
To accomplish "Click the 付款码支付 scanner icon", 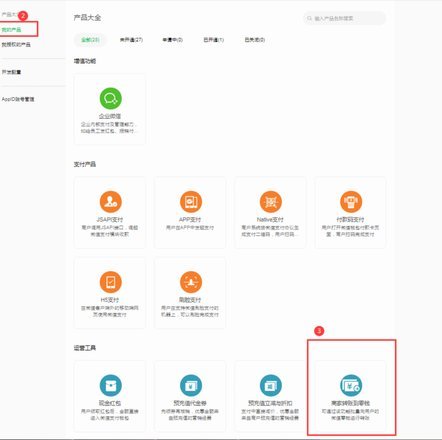I will [x=351, y=202].
